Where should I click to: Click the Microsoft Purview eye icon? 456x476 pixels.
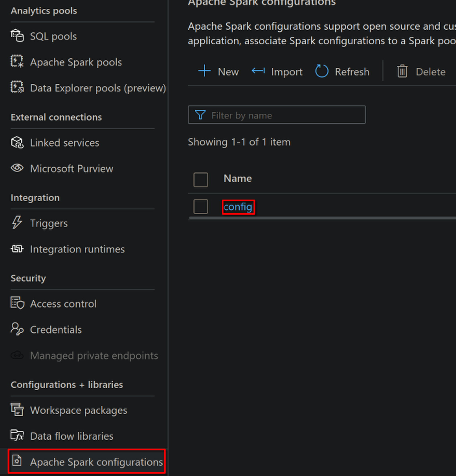(17, 168)
